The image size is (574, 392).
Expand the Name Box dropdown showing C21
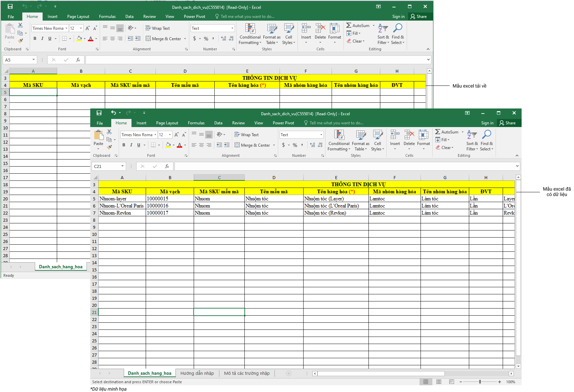click(122, 166)
